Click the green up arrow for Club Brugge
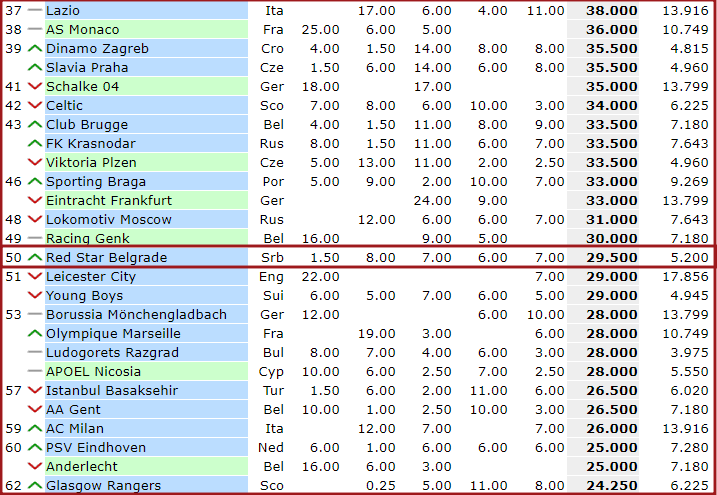This screenshot has width=717, height=495. 35,124
